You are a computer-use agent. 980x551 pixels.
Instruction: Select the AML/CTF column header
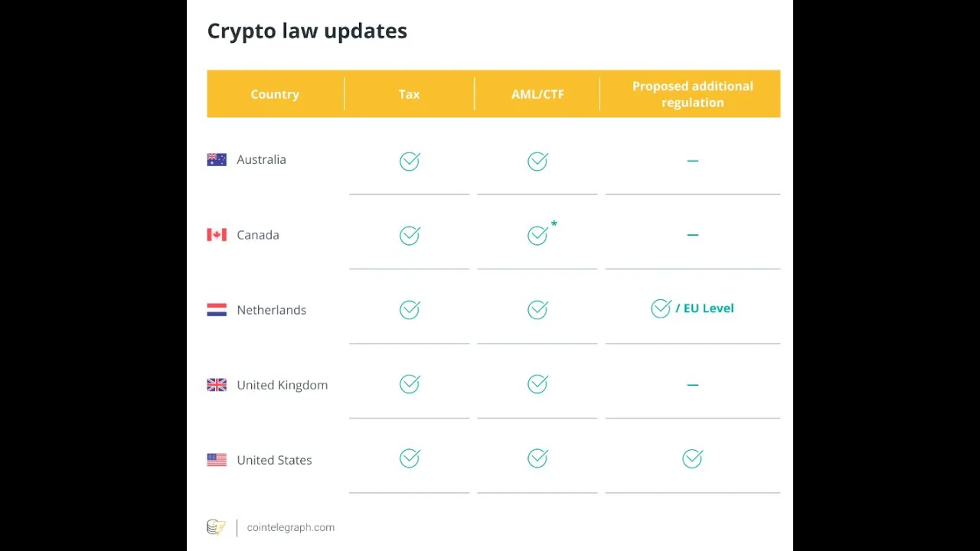coord(537,94)
